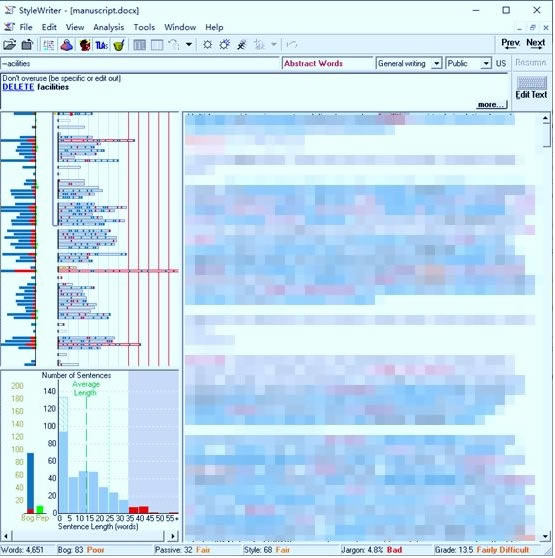Click the purple weight-shaped toolbar icon
Image resolution: width=555 pixels, height=558 pixels.
tap(67, 45)
